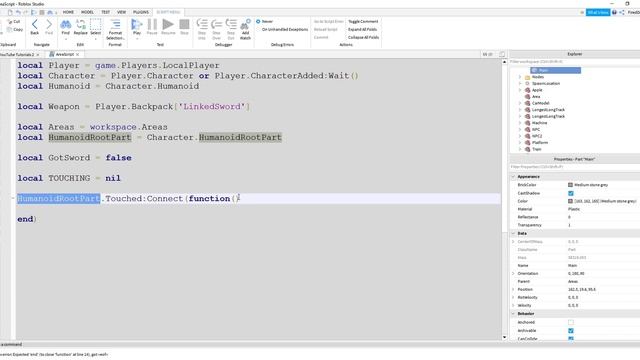Expand the CarModel tree item

(x=520, y=103)
